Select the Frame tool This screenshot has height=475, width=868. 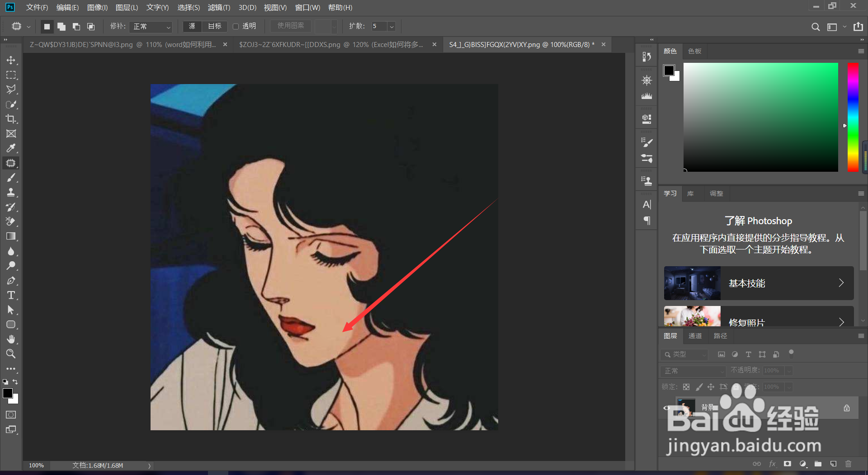(x=11, y=134)
